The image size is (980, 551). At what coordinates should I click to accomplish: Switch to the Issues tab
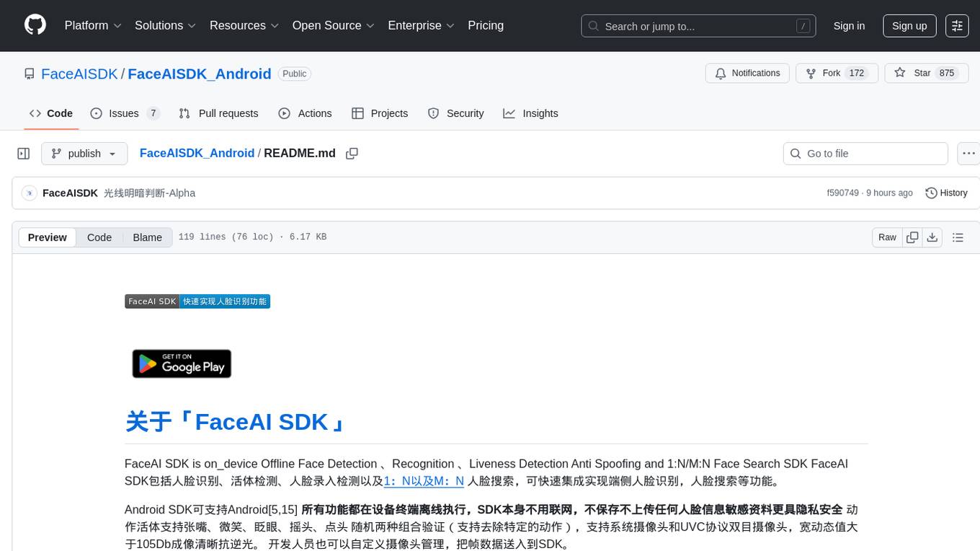tap(124, 113)
